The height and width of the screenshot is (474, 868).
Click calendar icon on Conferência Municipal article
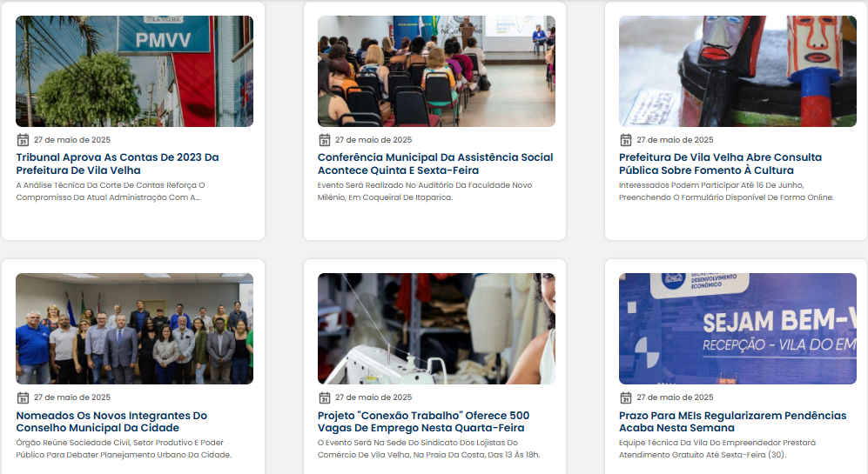point(325,140)
